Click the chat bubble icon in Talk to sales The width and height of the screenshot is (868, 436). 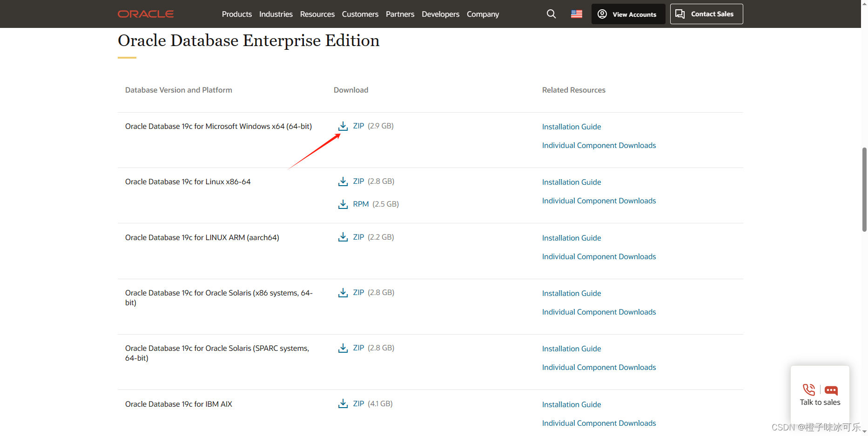[x=831, y=390]
